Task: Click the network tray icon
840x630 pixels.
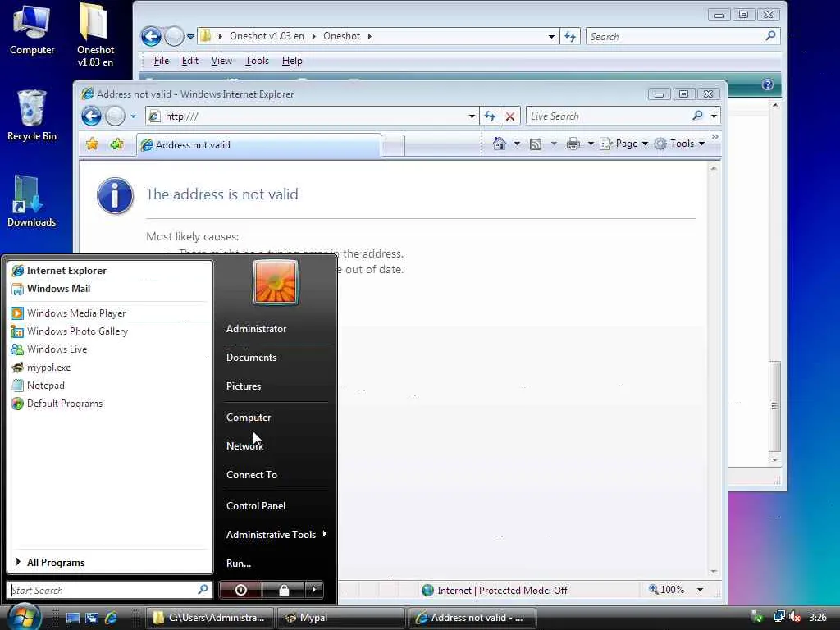Action: point(779,617)
